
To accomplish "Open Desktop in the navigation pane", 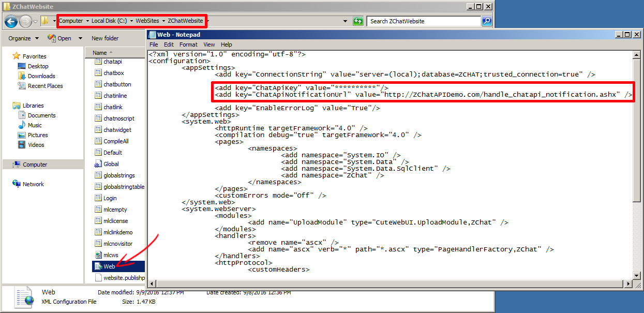I will click(x=38, y=66).
